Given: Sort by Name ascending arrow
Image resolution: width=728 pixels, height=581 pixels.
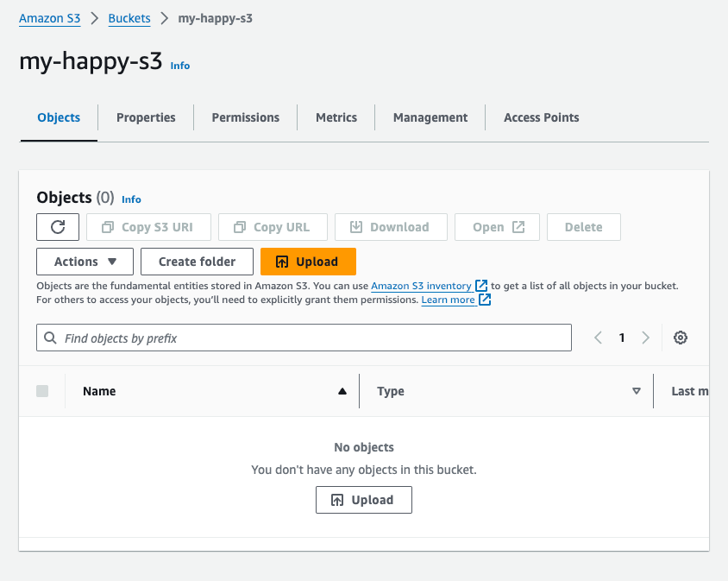Looking at the screenshot, I should 342,391.
